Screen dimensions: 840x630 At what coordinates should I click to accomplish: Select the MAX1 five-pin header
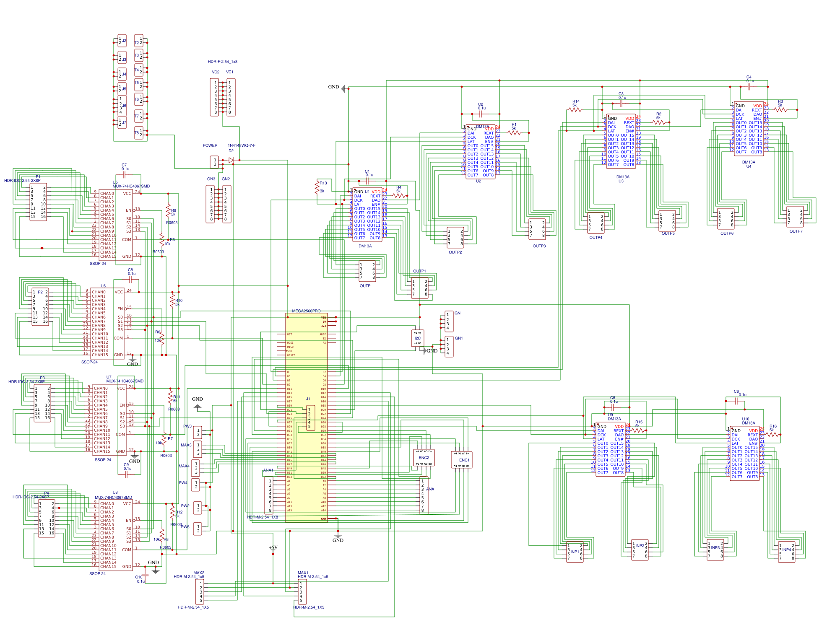pos(302,592)
